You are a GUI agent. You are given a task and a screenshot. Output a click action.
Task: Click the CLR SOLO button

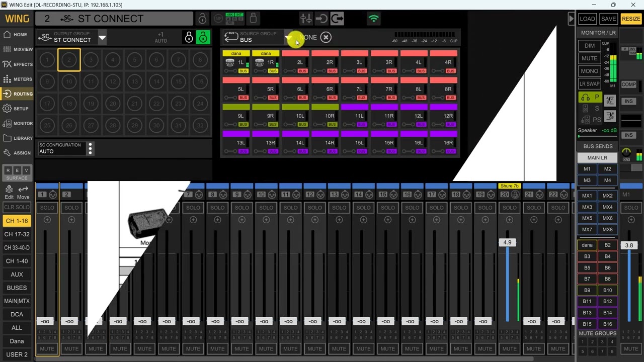click(x=17, y=208)
